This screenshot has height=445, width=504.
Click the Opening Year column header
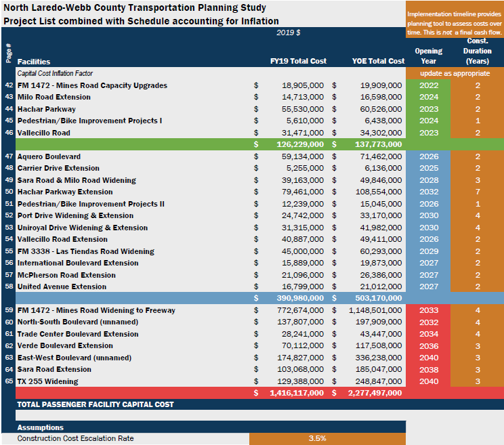[x=429, y=56]
